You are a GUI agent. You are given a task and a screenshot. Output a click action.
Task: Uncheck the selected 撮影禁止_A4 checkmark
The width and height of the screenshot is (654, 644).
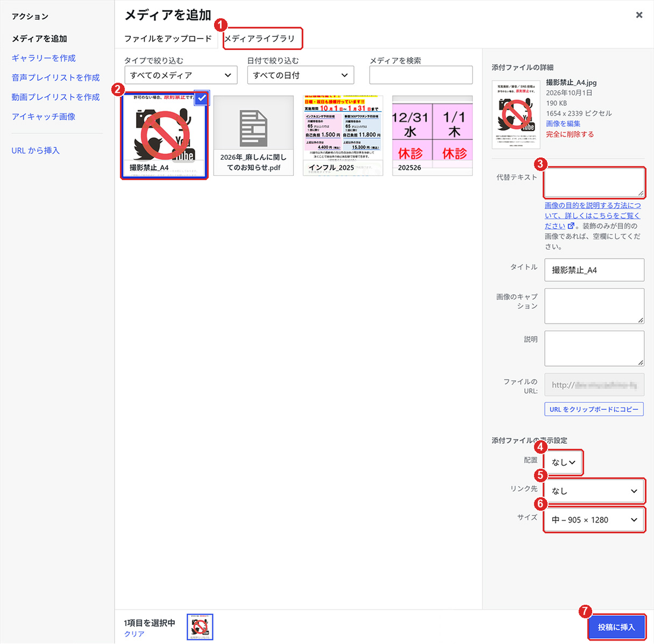pyautogui.click(x=202, y=98)
